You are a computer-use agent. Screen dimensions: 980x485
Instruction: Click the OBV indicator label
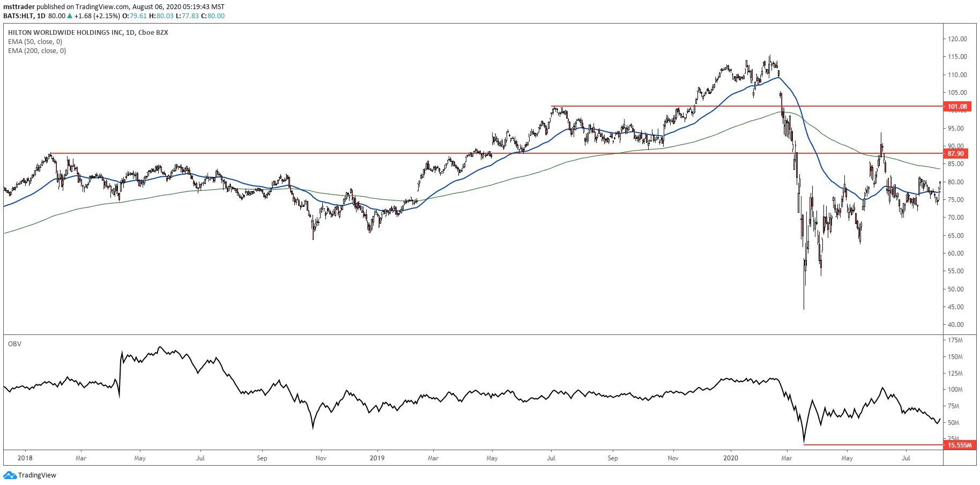[x=14, y=344]
